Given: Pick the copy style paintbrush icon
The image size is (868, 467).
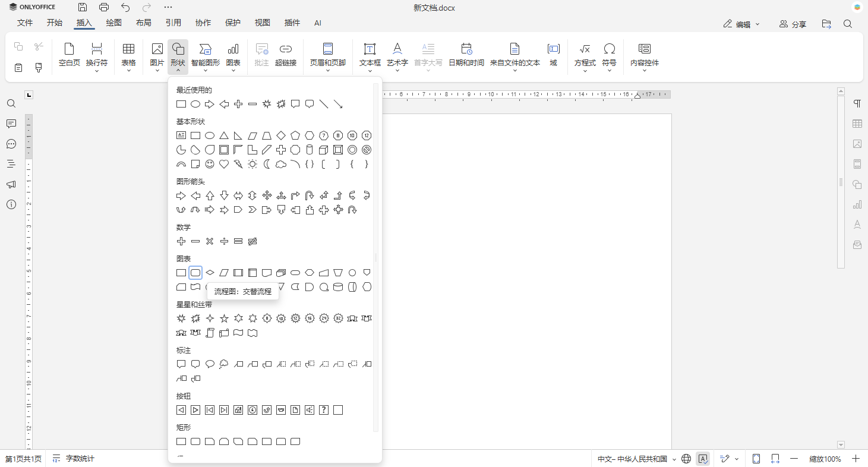Looking at the screenshot, I should [x=39, y=68].
